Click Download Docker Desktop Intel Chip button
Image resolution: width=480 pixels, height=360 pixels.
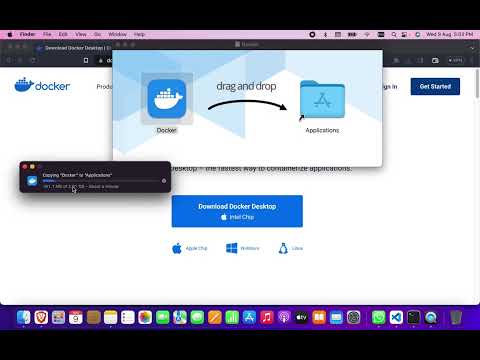click(237, 211)
